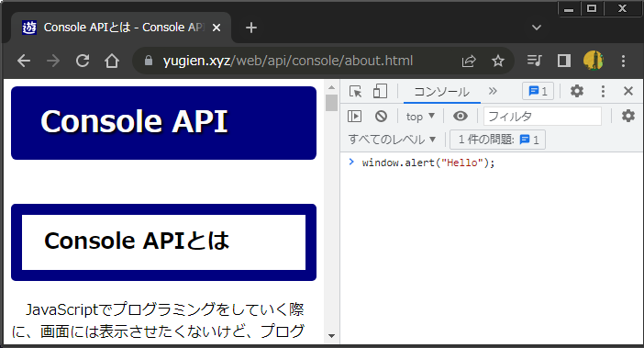Maximize the browser window
The image size is (644, 348).
592,8
